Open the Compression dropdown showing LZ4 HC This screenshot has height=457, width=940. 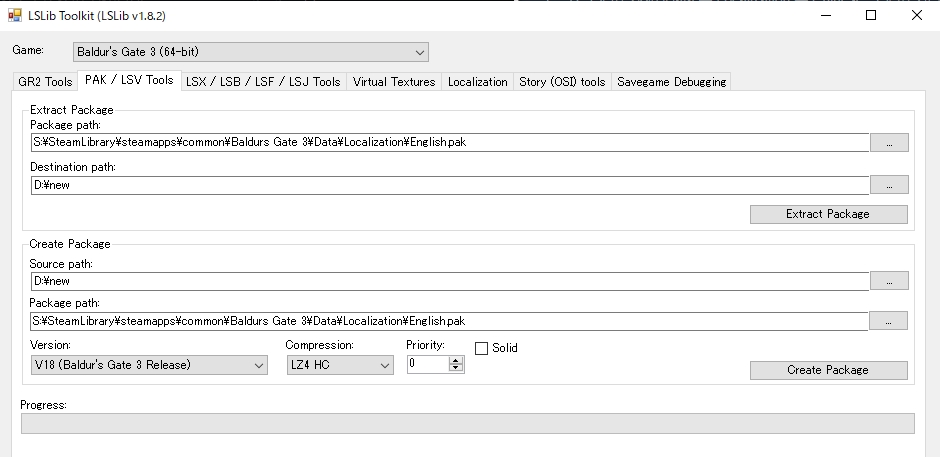340,365
